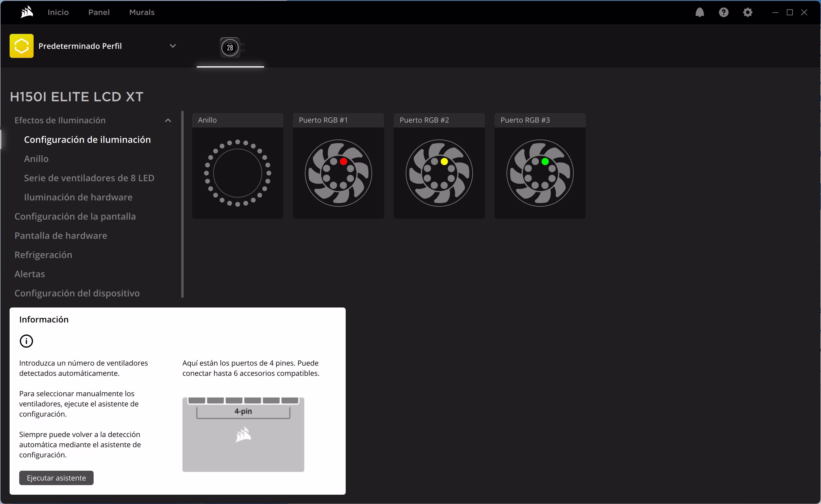Open the help question mark icon
The width and height of the screenshot is (821, 504).
click(x=724, y=12)
